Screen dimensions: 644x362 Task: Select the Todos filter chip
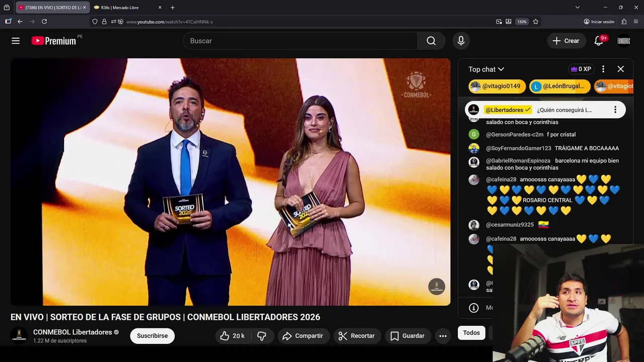click(471, 333)
